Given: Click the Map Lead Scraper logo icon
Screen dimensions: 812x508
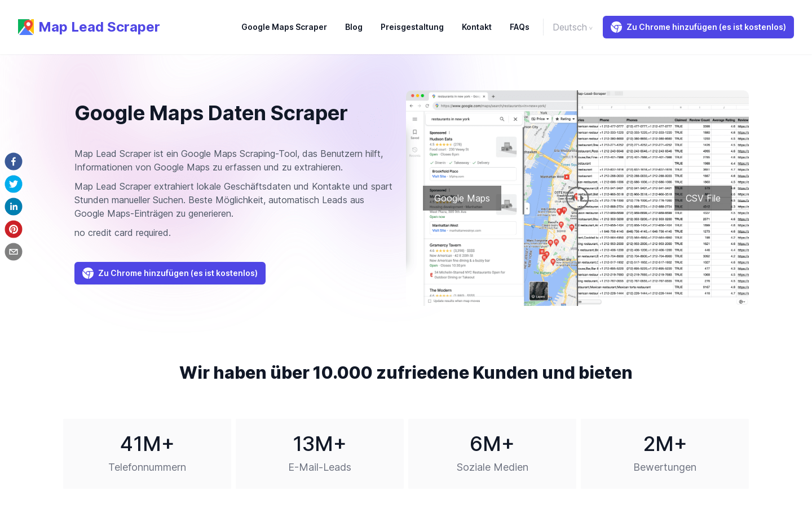Looking at the screenshot, I should pyautogui.click(x=26, y=27).
